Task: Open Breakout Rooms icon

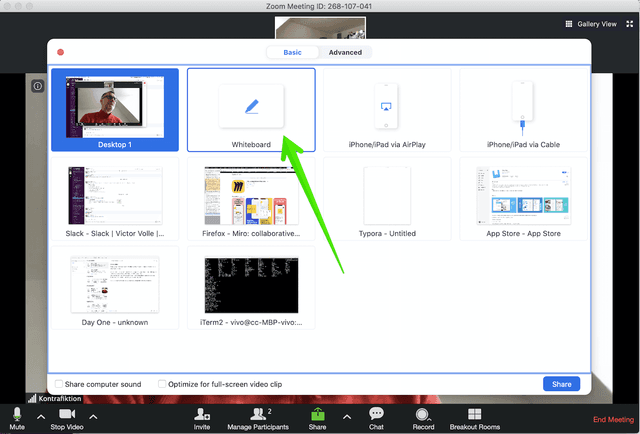Action: coord(474,414)
